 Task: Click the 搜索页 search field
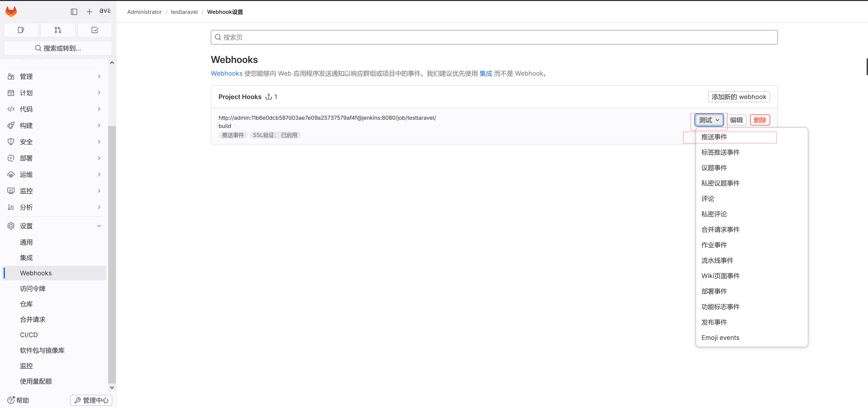(494, 37)
